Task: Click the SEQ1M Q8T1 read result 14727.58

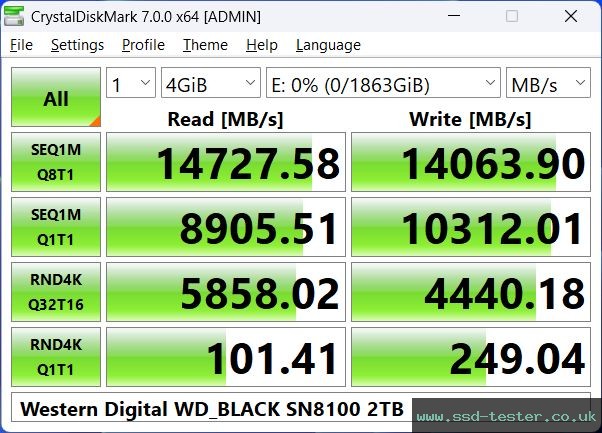Action: coord(226,162)
